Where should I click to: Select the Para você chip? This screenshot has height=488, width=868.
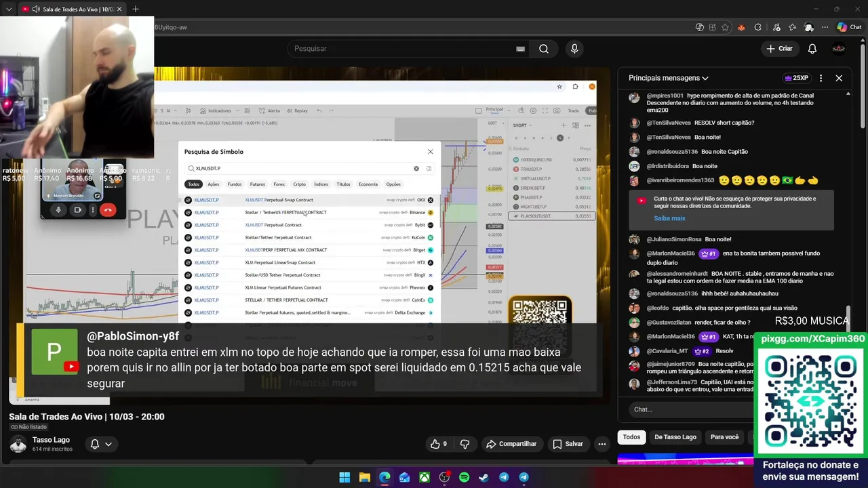tap(724, 437)
